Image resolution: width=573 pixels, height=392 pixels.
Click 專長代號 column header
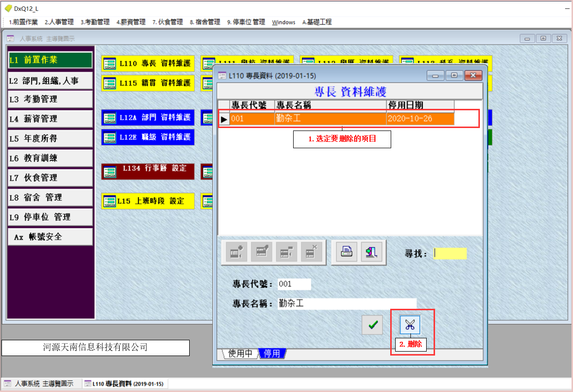point(252,105)
